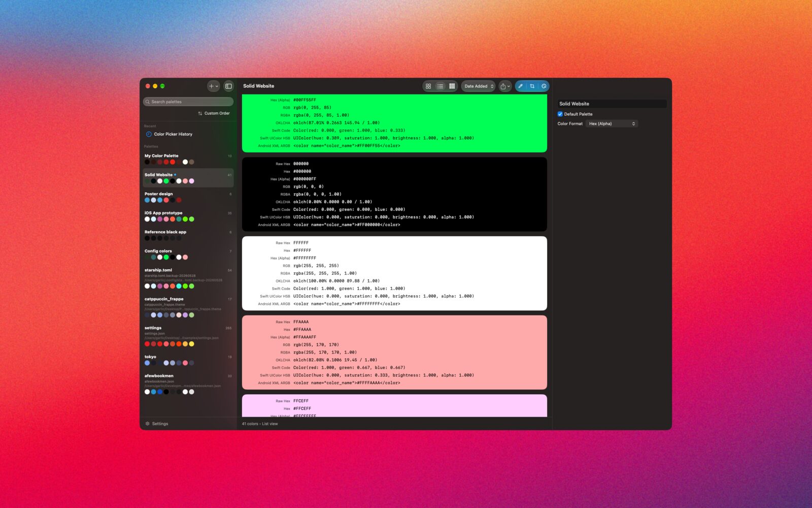Click the Color Picker History clock icon
The width and height of the screenshot is (812, 508).
coord(149,134)
